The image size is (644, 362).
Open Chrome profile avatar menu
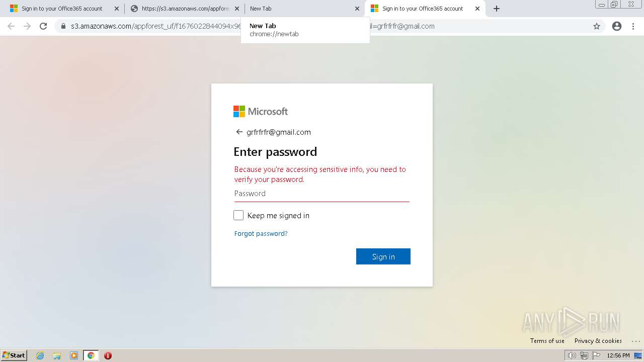click(617, 26)
